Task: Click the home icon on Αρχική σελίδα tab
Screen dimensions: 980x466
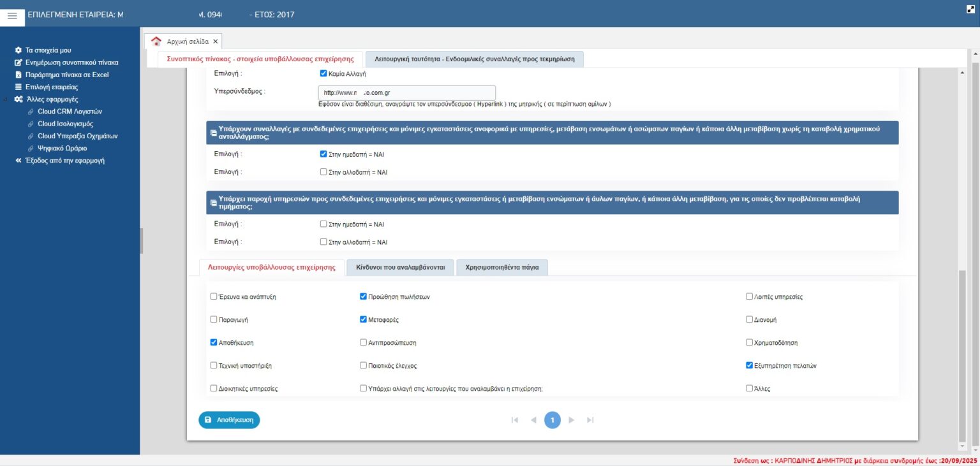Action: 156,41
